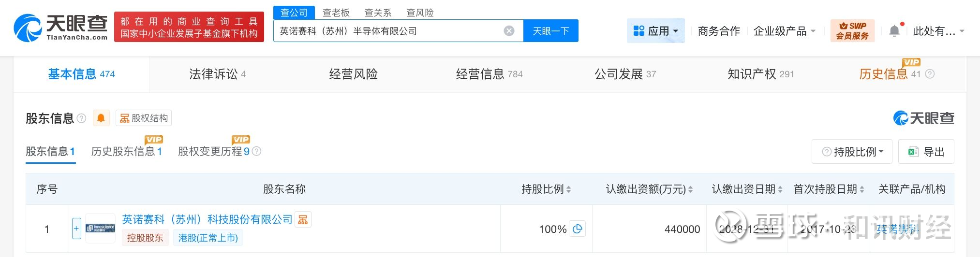This screenshot has width=980, height=257.
Task: Click the shareholder alert bell icon
Action: 101,118
